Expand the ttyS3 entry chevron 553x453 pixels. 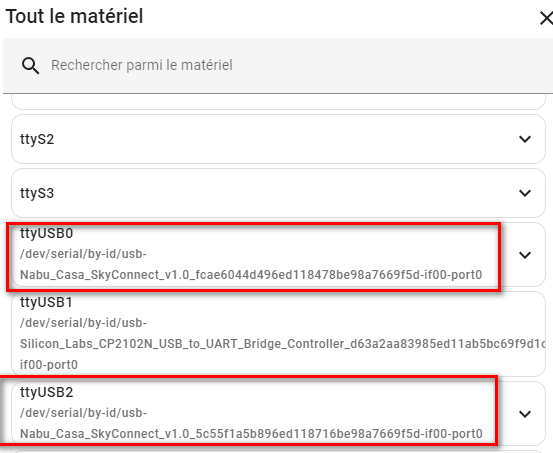click(525, 193)
